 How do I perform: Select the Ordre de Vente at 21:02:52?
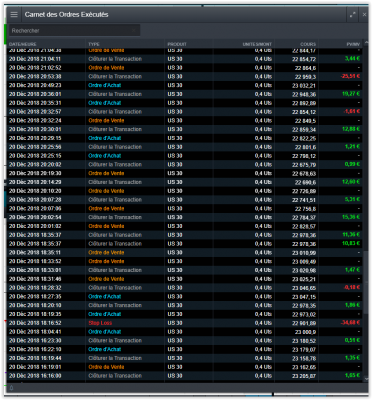point(106,68)
